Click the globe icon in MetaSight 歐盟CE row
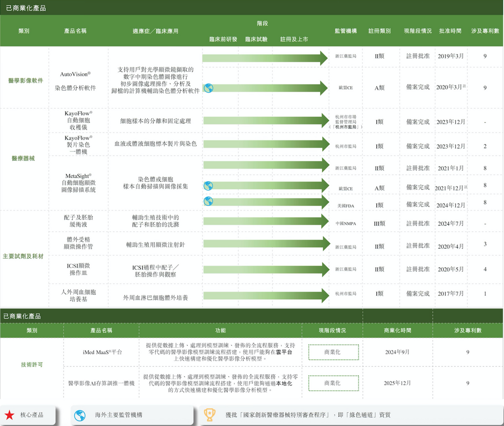This screenshot has height=426, width=504. 208,186
